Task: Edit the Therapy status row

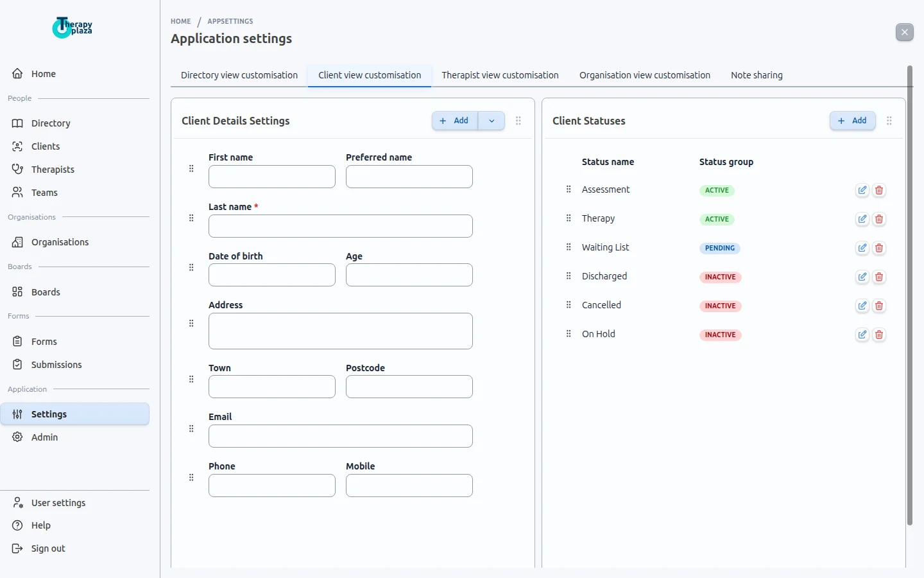Action: [x=862, y=219]
